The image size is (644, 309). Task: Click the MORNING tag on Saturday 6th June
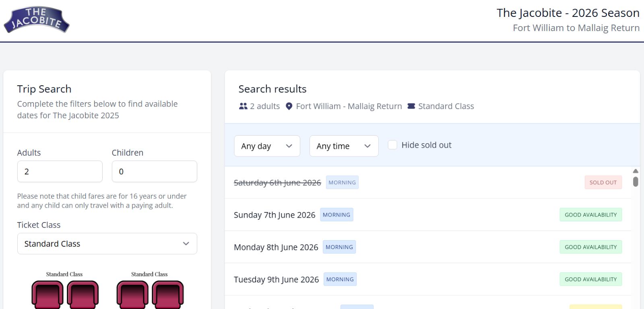tap(342, 182)
